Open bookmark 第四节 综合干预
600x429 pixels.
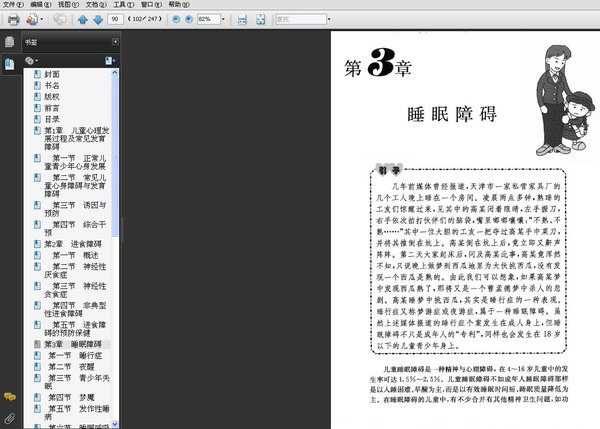[75, 228]
